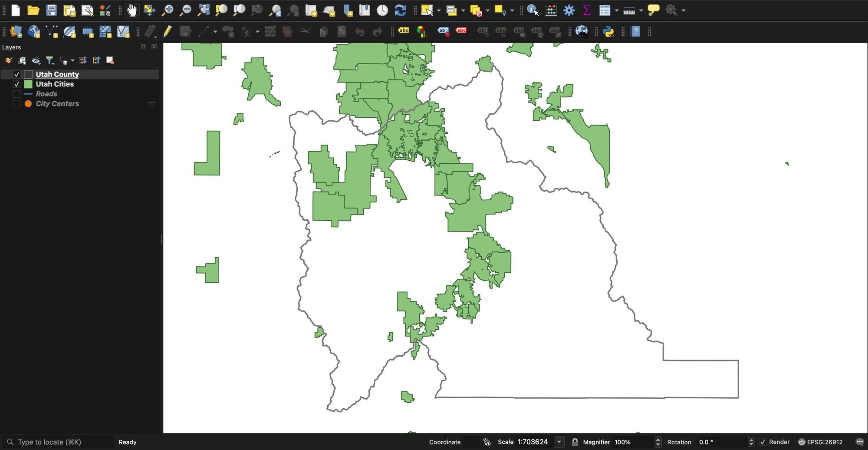The image size is (868, 450).
Task: Click the Type to locate search field
Action: [x=59, y=442]
